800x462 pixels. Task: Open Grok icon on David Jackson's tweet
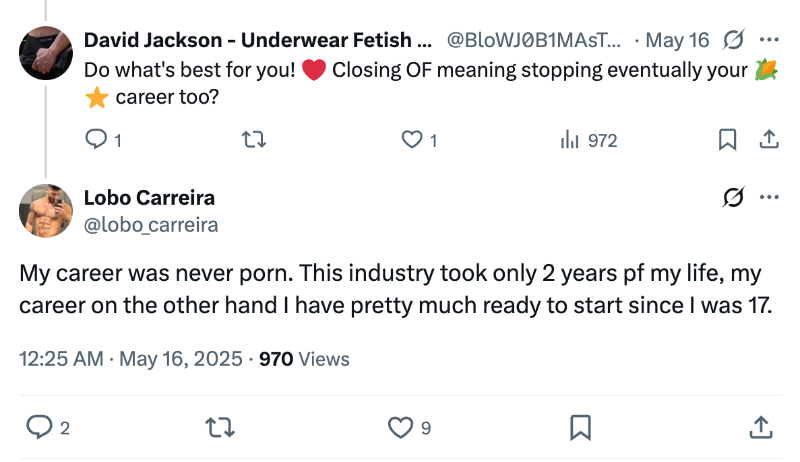(733, 40)
